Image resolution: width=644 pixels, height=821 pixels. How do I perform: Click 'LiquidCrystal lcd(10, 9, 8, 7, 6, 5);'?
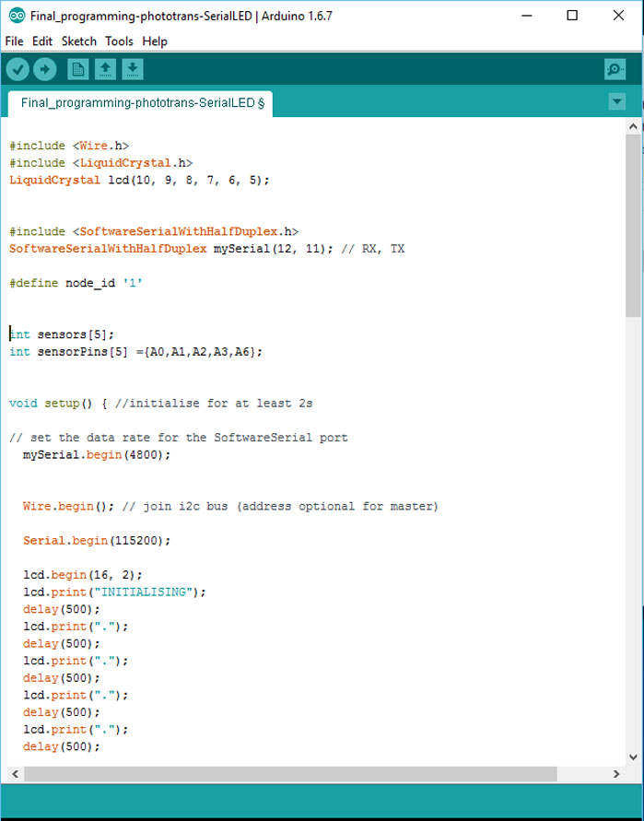[x=139, y=180]
